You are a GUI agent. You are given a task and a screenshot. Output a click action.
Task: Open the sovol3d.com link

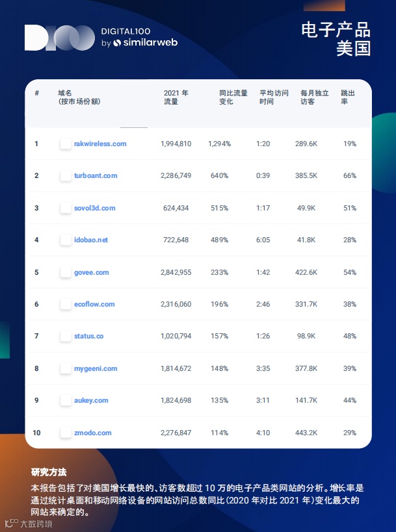coord(95,208)
